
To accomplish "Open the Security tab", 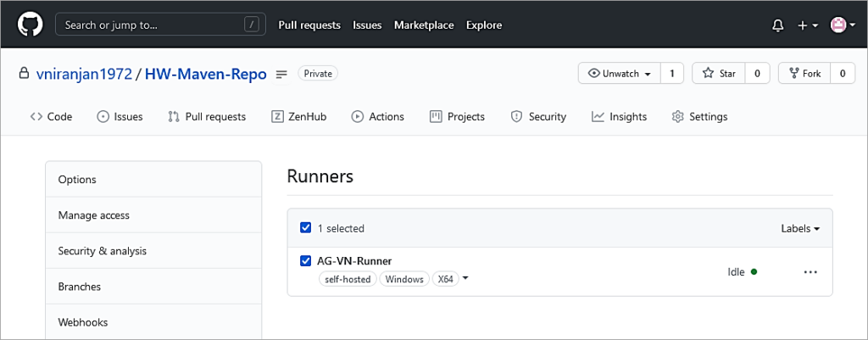I will [538, 117].
